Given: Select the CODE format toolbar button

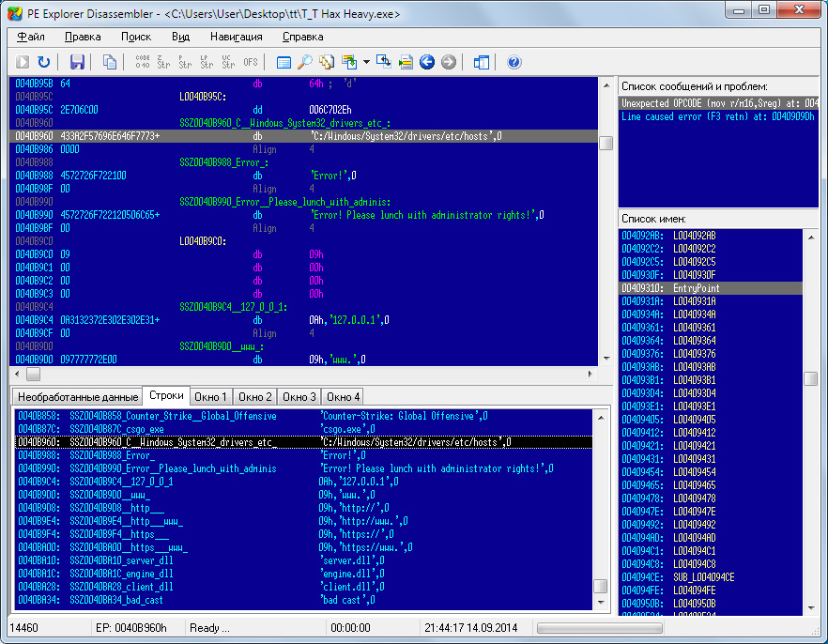Looking at the screenshot, I should pyautogui.click(x=143, y=62).
